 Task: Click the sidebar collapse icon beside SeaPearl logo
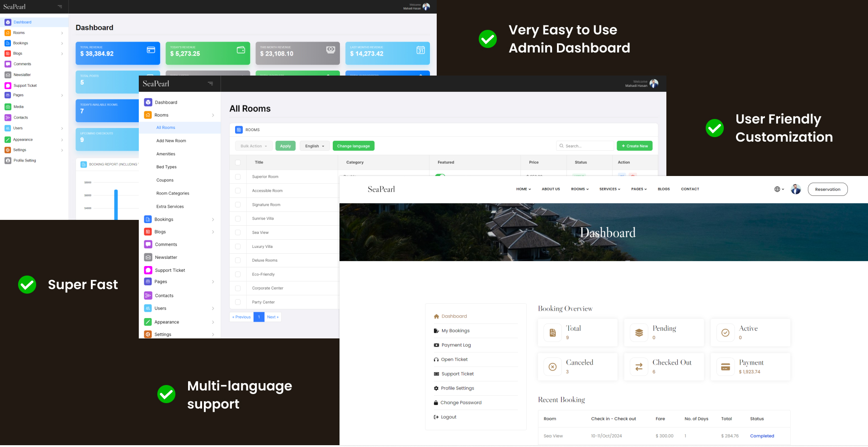(x=210, y=84)
